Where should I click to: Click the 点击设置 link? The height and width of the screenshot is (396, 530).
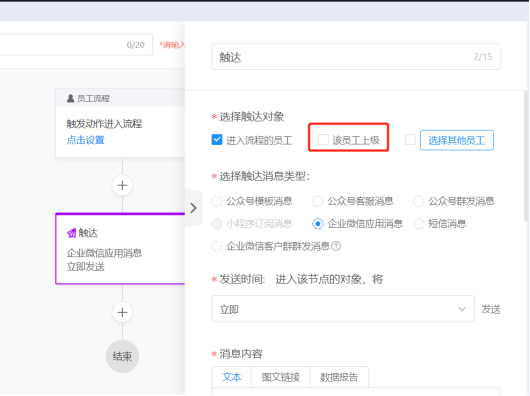(86, 140)
